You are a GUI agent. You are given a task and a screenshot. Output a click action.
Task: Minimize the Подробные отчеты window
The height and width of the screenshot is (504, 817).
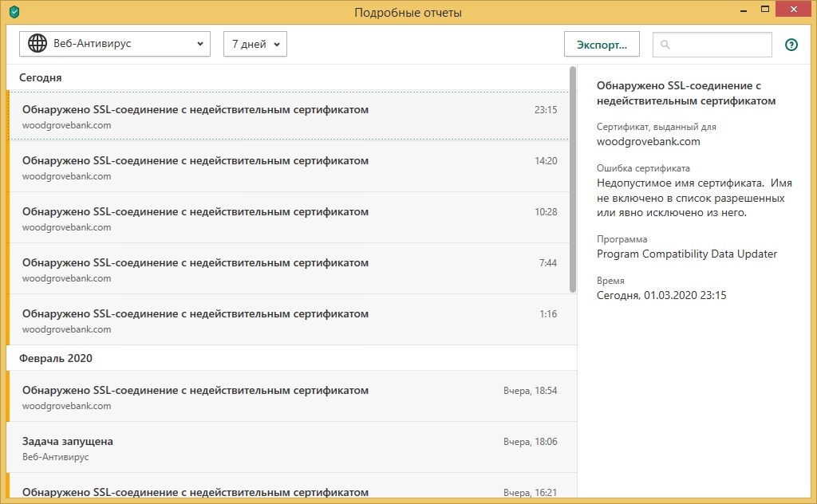pos(744,10)
